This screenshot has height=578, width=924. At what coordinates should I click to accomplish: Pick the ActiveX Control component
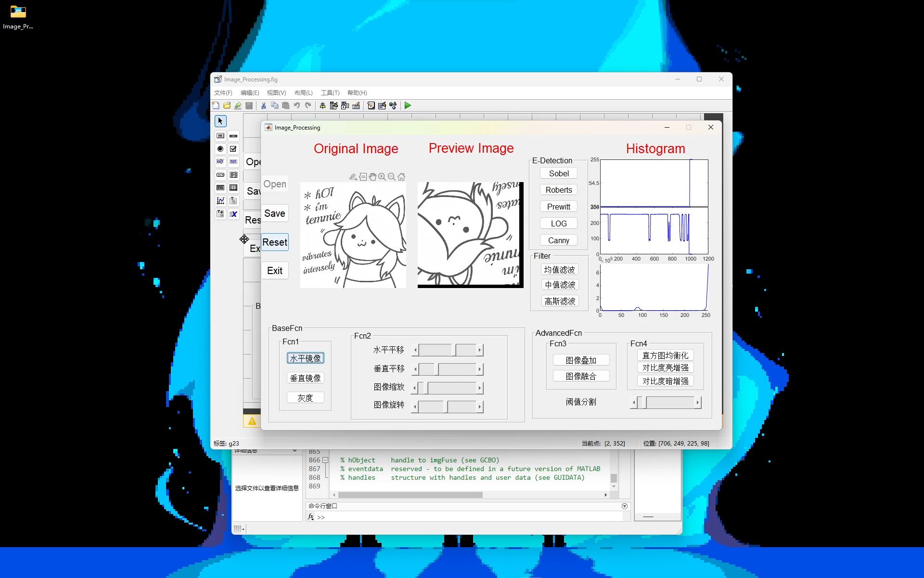(233, 214)
